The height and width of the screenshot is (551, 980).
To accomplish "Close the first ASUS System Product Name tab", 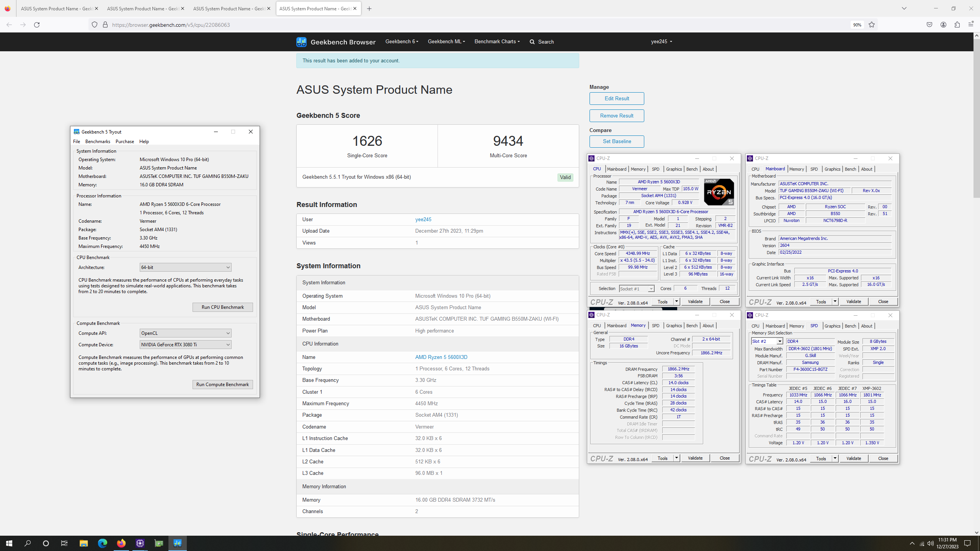I will 96,8.
